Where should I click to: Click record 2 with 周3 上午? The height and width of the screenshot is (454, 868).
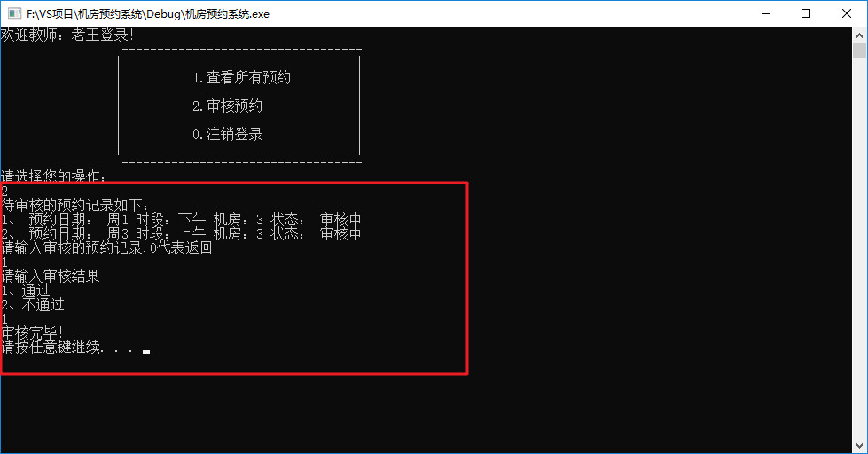tap(181, 233)
